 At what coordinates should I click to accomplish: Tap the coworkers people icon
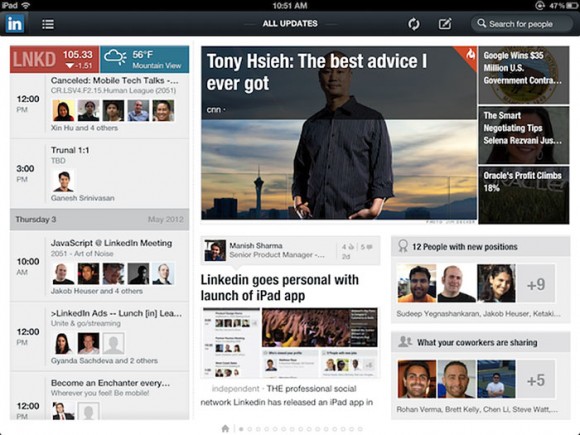point(405,341)
